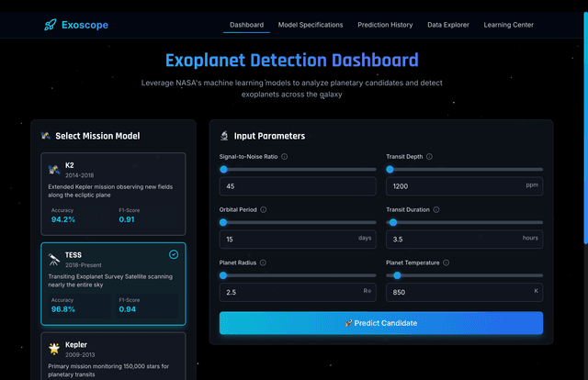Click the info icon beside Orbital Period
The image size is (588, 380).
click(264, 209)
